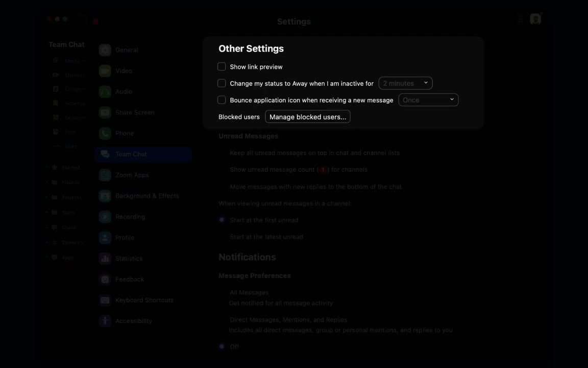
Task: Open Share Screen settings icon
Action: (105, 112)
